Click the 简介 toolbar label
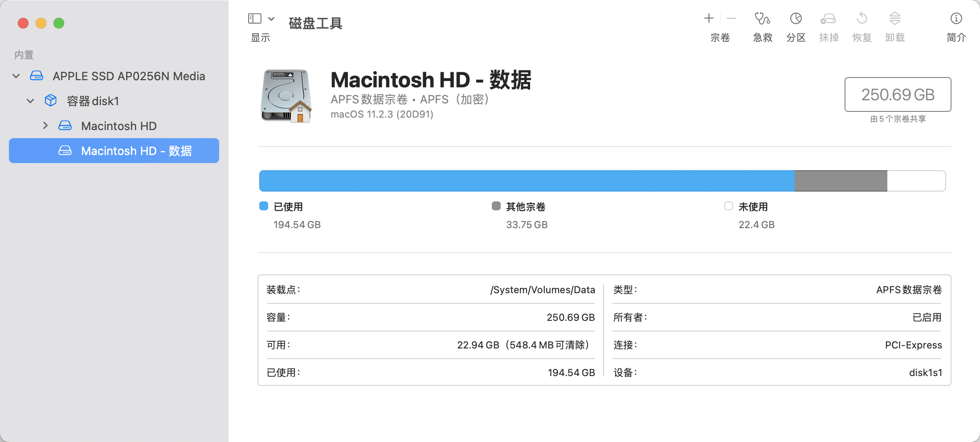 [956, 38]
